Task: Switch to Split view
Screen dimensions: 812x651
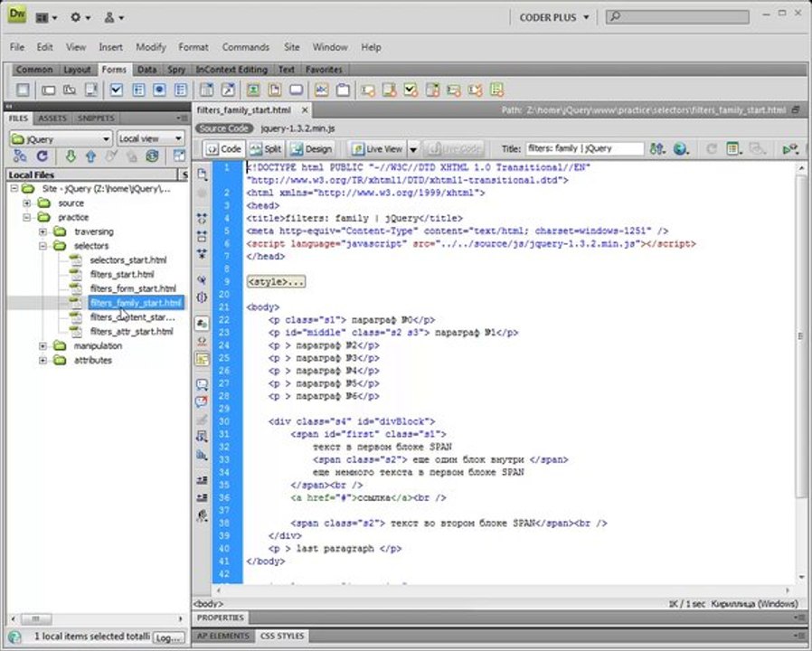Action: pos(265,149)
